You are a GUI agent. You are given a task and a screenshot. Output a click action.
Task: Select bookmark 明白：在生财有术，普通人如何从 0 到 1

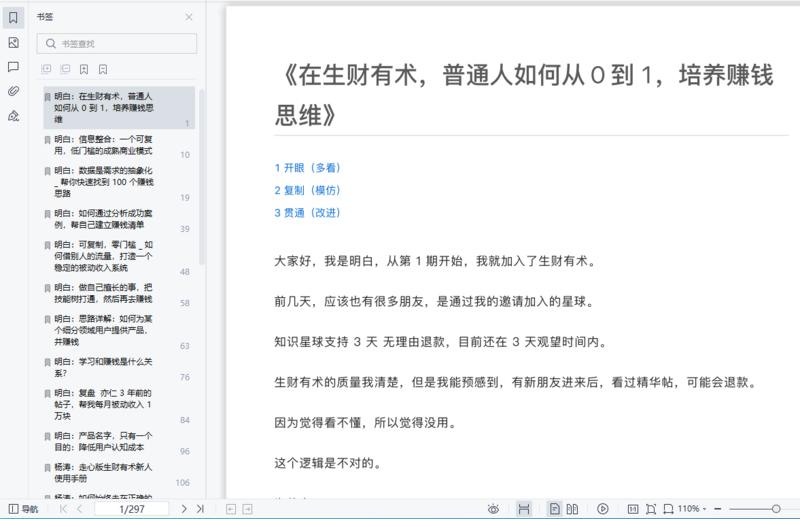tap(119, 108)
